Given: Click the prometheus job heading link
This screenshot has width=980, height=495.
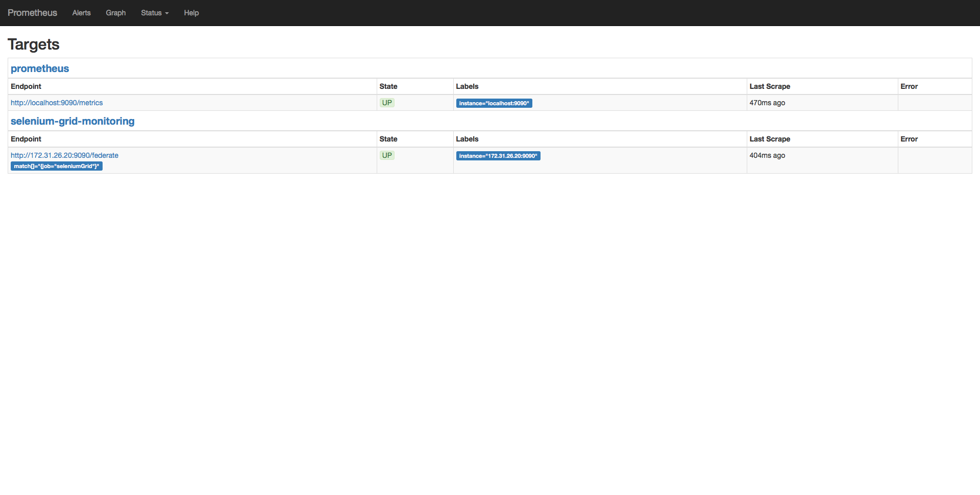Looking at the screenshot, I should tap(40, 68).
